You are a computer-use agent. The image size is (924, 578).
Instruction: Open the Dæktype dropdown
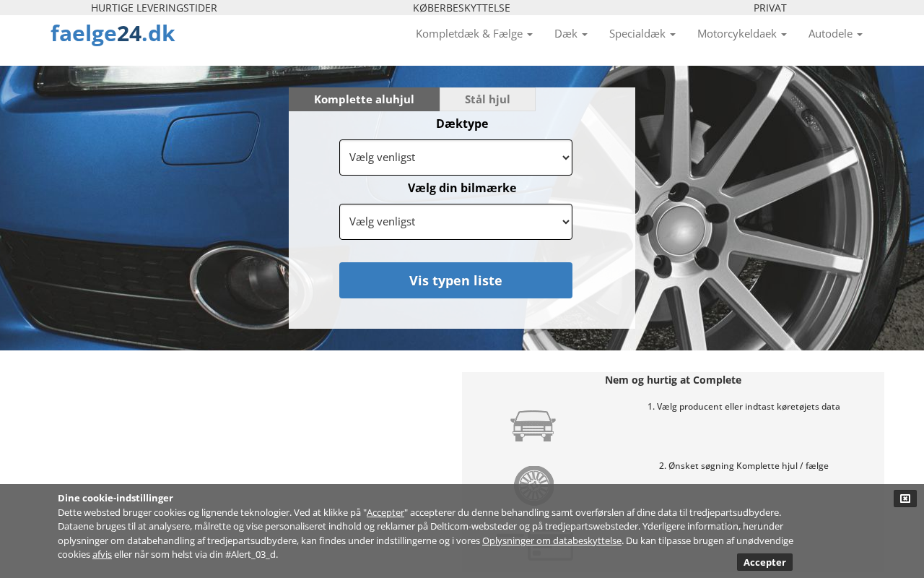pos(456,158)
